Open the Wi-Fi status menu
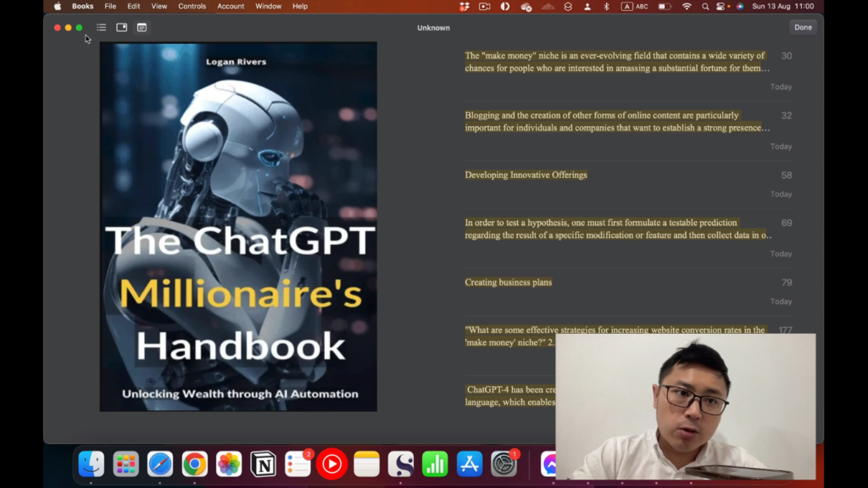This screenshot has width=868, height=488. coord(687,6)
